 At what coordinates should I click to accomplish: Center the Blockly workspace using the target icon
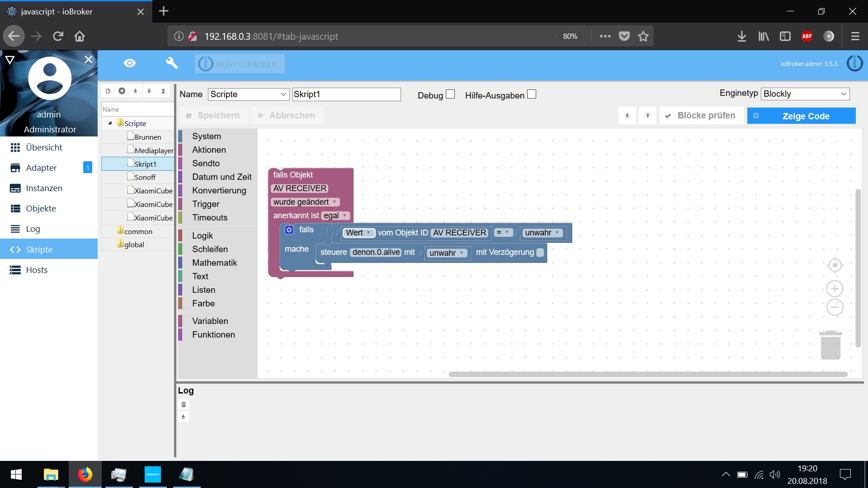coord(835,265)
